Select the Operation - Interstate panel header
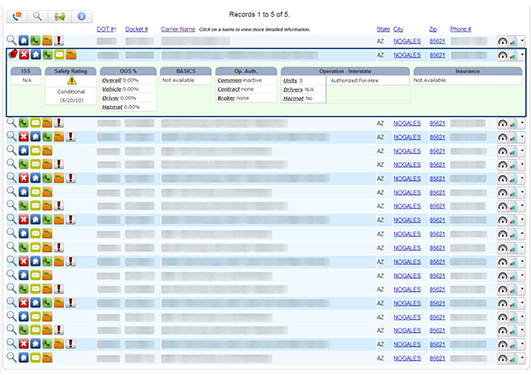Viewport: 531px width, 375px height. tap(345, 71)
